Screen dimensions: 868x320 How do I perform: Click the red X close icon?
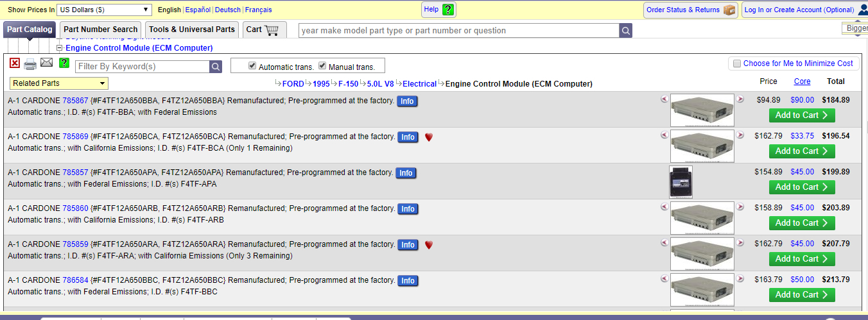15,63
